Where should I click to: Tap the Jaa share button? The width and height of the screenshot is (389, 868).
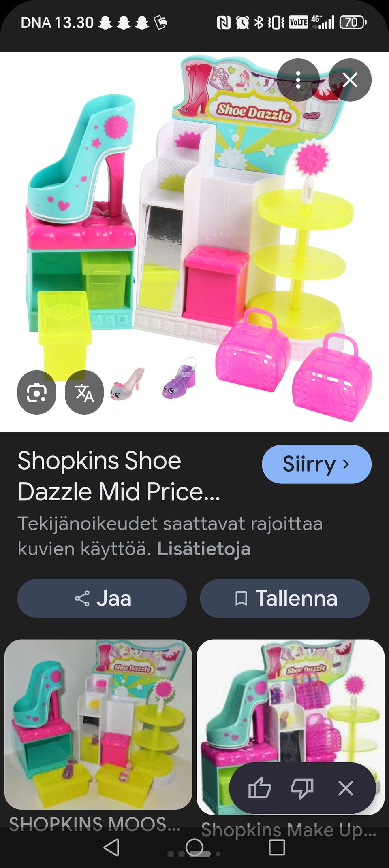[x=102, y=598]
